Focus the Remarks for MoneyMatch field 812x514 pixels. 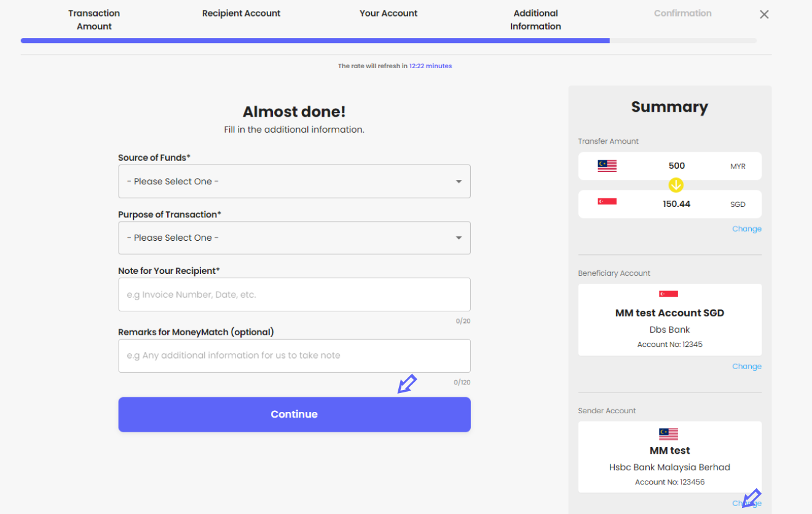(x=294, y=356)
